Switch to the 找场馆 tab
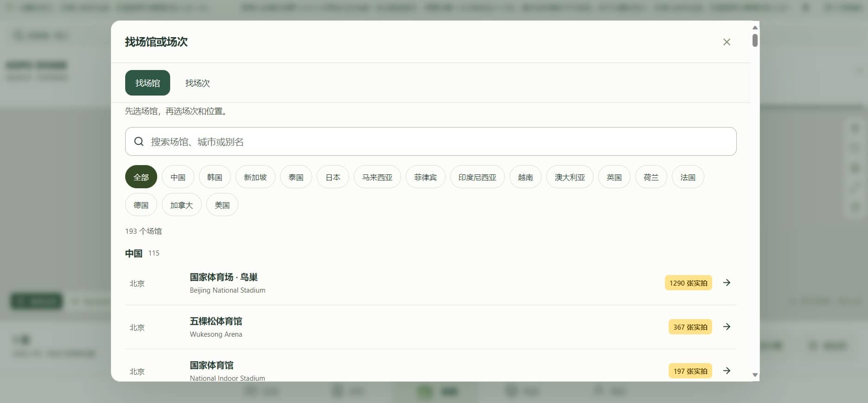 (x=147, y=83)
